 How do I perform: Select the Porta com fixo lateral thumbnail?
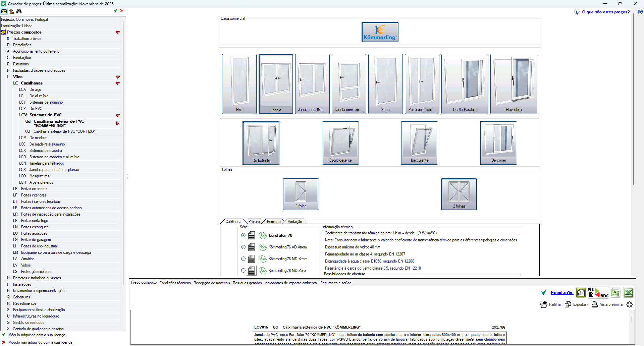tap(422, 84)
